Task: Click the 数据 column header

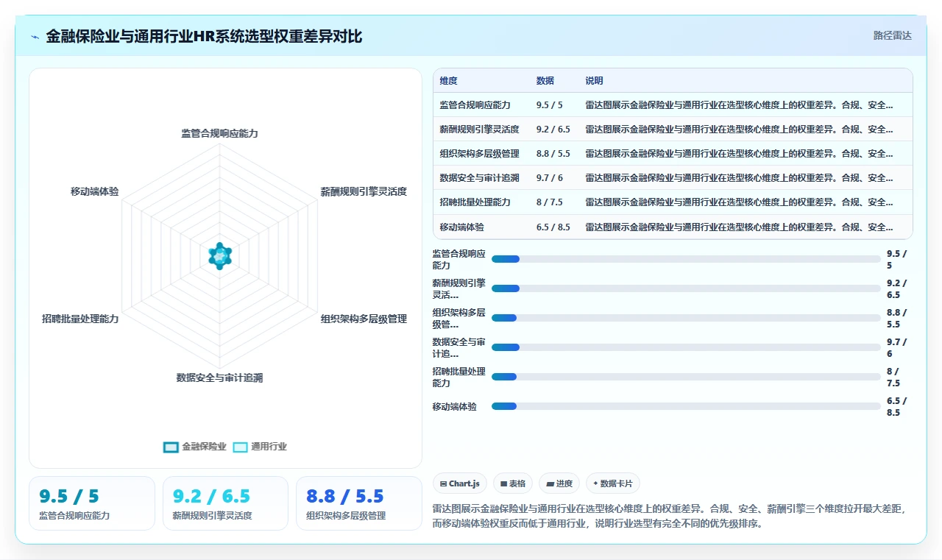Action: pos(545,81)
